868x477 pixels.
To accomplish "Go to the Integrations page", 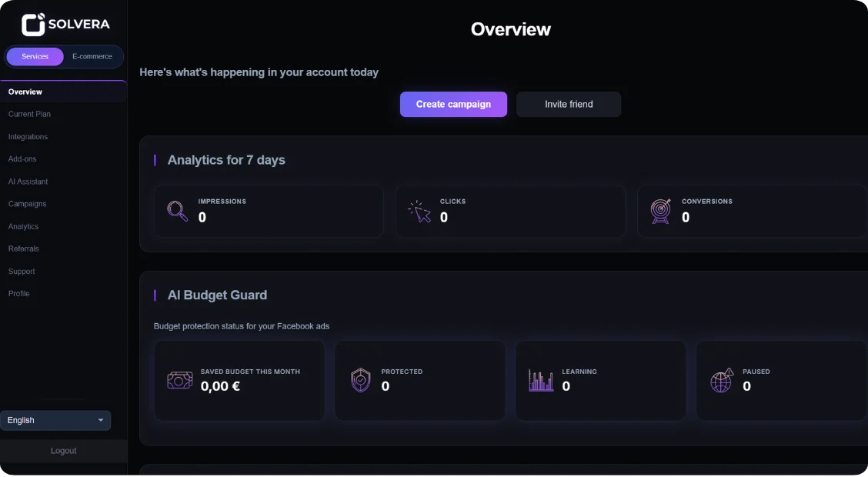I will (28, 137).
